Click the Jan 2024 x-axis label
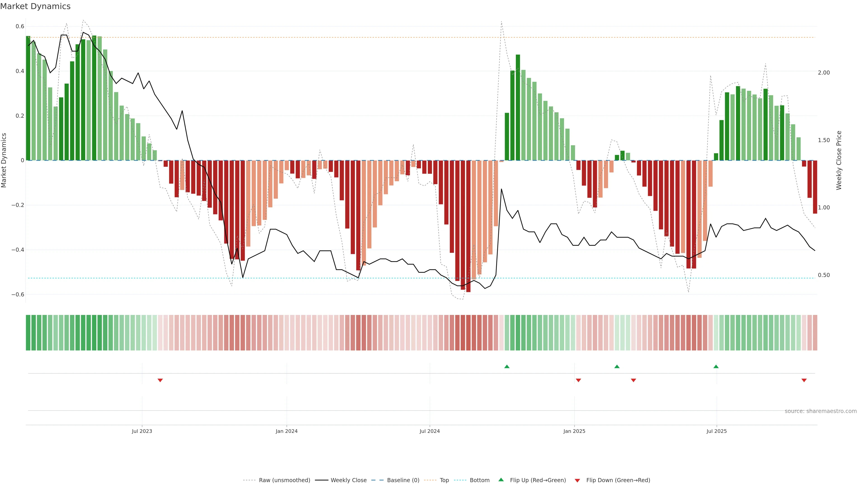 tap(286, 431)
